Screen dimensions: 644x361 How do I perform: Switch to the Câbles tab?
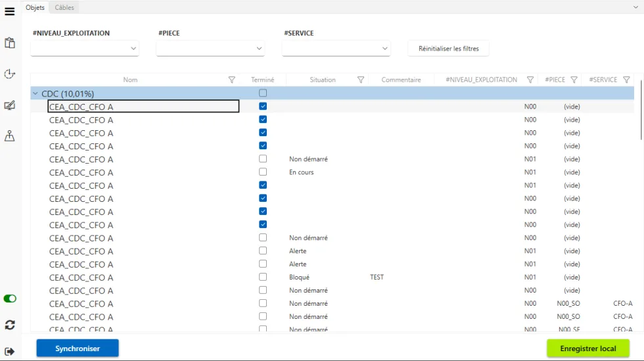(64, 7)
